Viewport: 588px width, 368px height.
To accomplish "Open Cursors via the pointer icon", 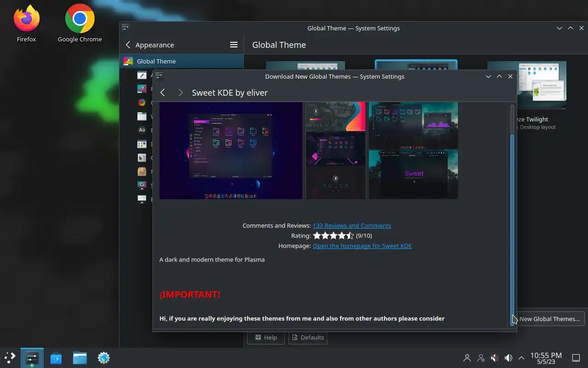I will (x=142, y=158).
